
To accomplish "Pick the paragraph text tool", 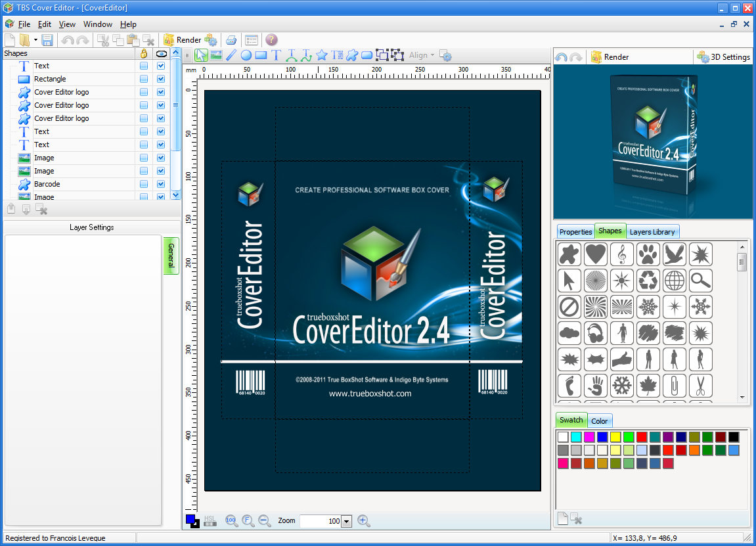I will click(x=337, y=55).
